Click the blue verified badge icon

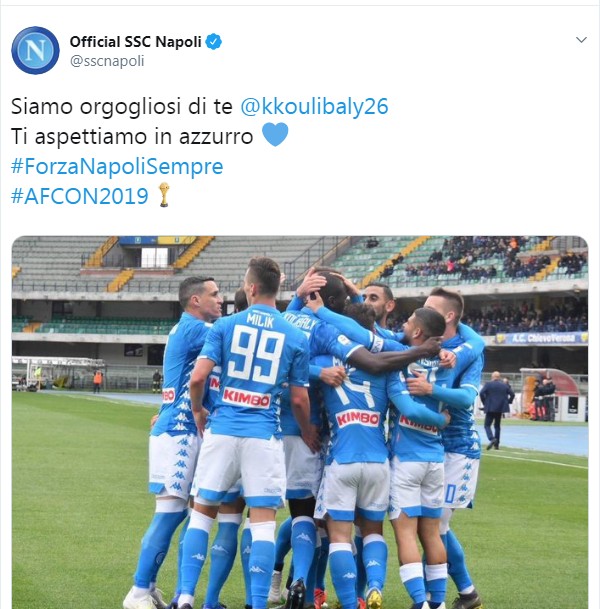214,42
